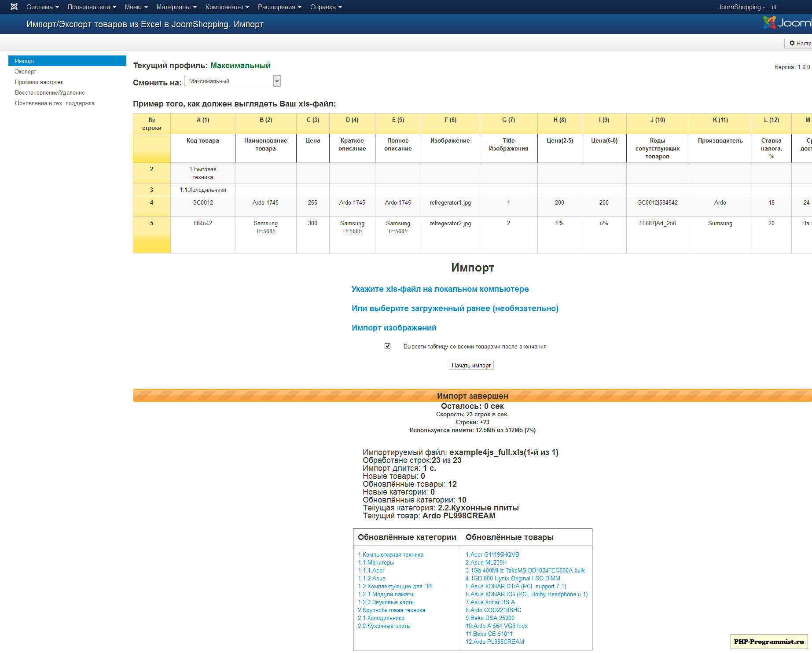Click the Joomla logo icon in top bar
This screenshot has width=812, height=653.
pos(14,7)
